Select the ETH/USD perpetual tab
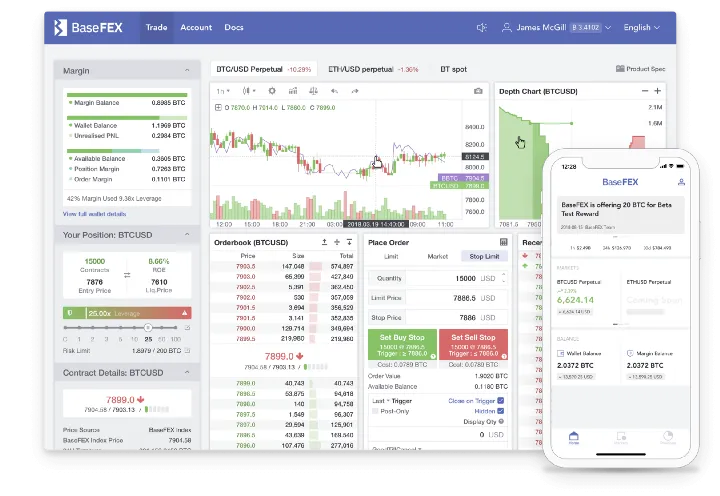The image size is (720, 496). pyautogui.click(x=373, y=69)
